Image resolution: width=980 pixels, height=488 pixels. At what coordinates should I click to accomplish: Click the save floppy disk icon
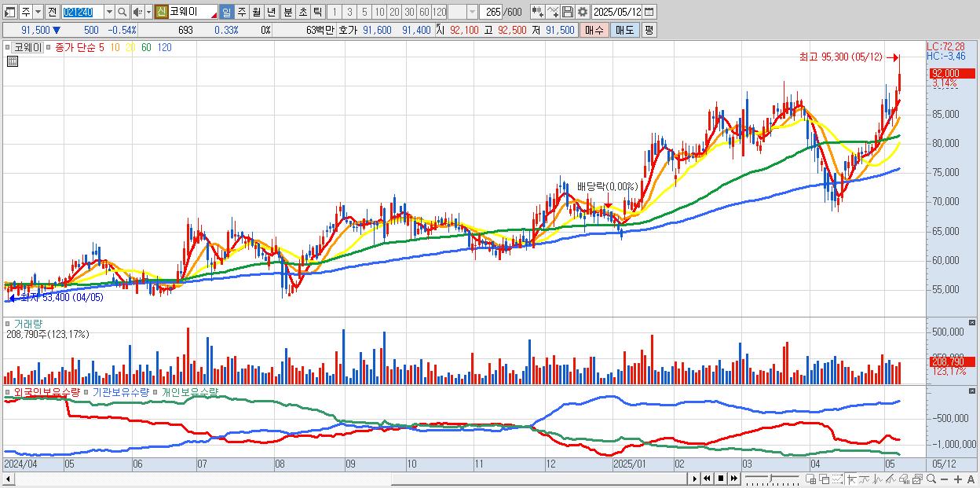pyautogui.click(x=568, y=12)
